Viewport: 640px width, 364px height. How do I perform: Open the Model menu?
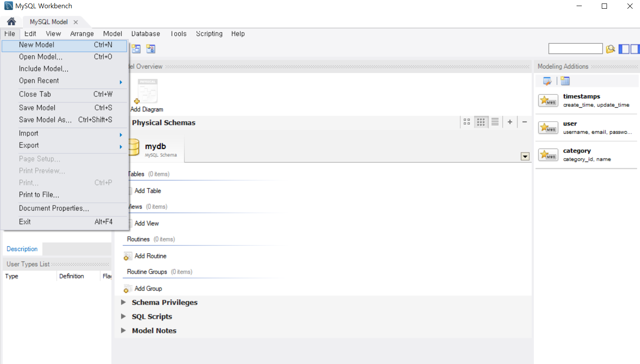113,34
